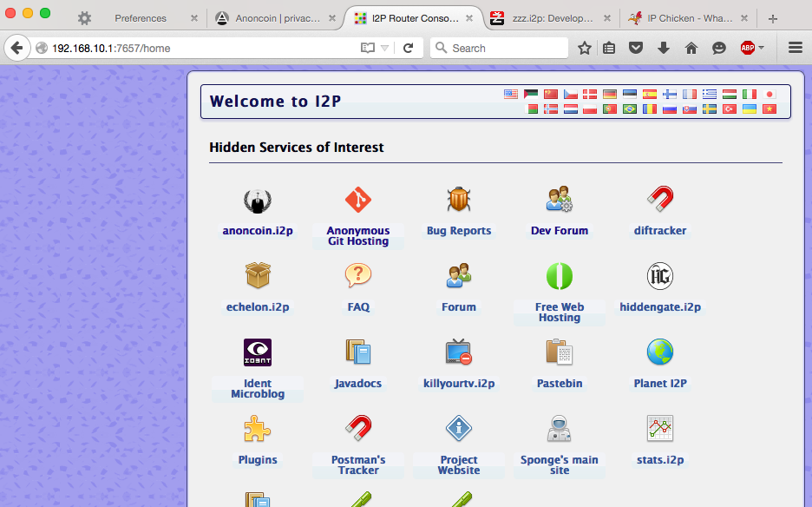812x507 pixels.
Task: Open the Downloads arrow icon
Action: coord(664,49)
